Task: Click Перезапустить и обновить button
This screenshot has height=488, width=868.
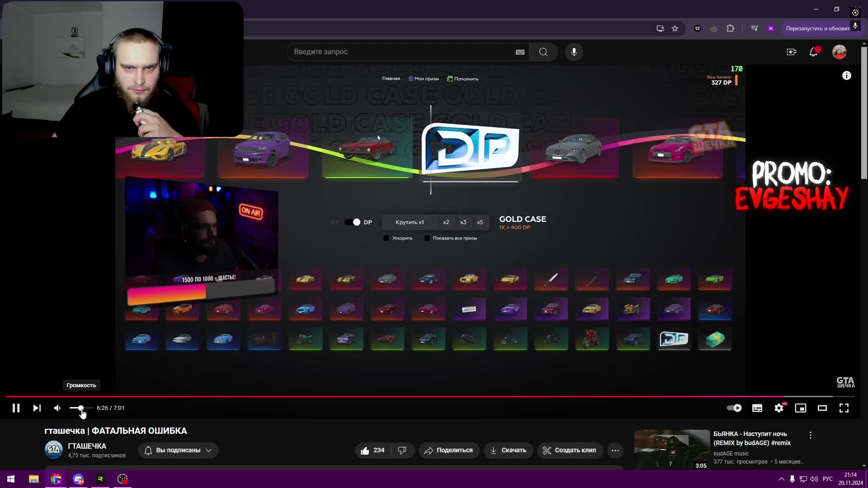Action: (818, 28)
